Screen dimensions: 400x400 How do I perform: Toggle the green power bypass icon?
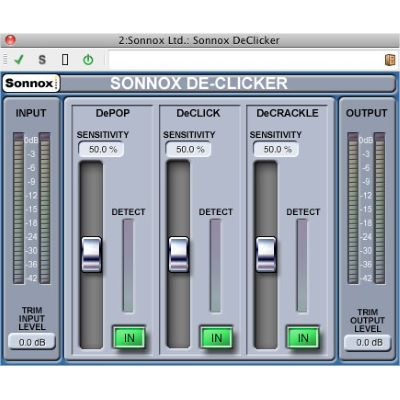(88, 60)
